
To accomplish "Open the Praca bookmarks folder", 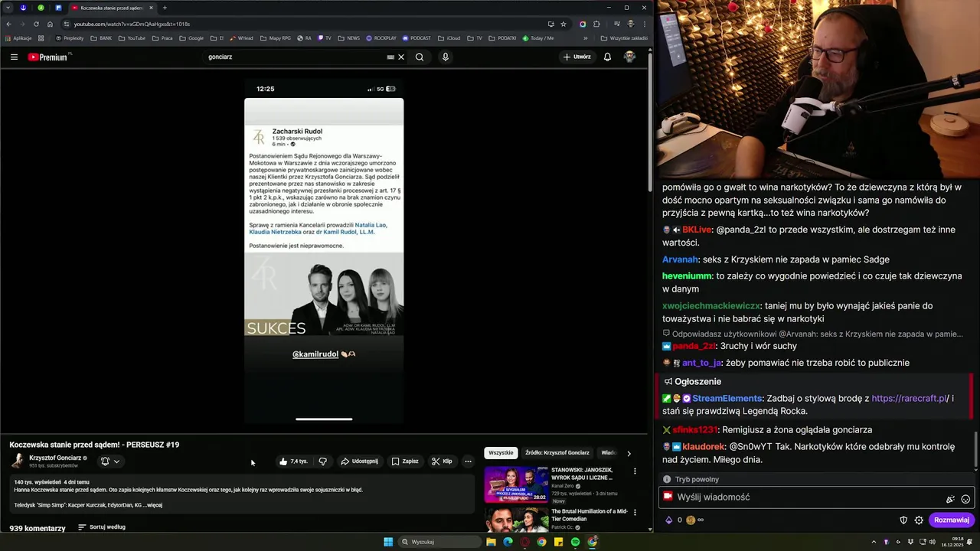I will click(x=162, y=37).
